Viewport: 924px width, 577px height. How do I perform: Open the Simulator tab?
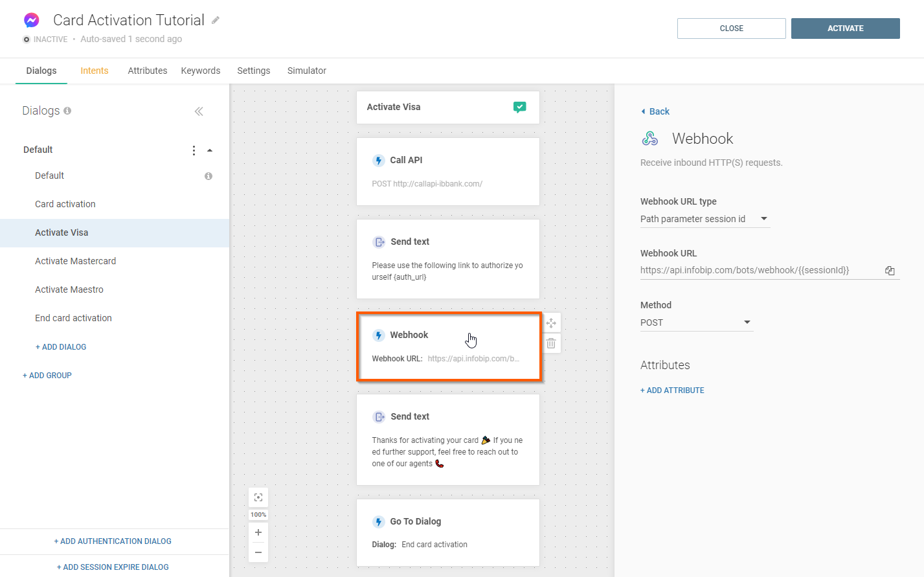point(306,71)
